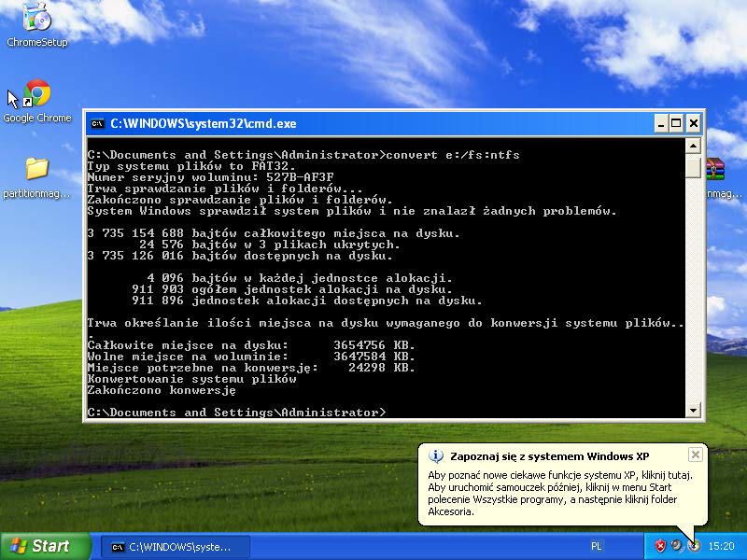This screenshot has height=560, width=747.
Task: Open the Start menu
Action: [45, 546]
